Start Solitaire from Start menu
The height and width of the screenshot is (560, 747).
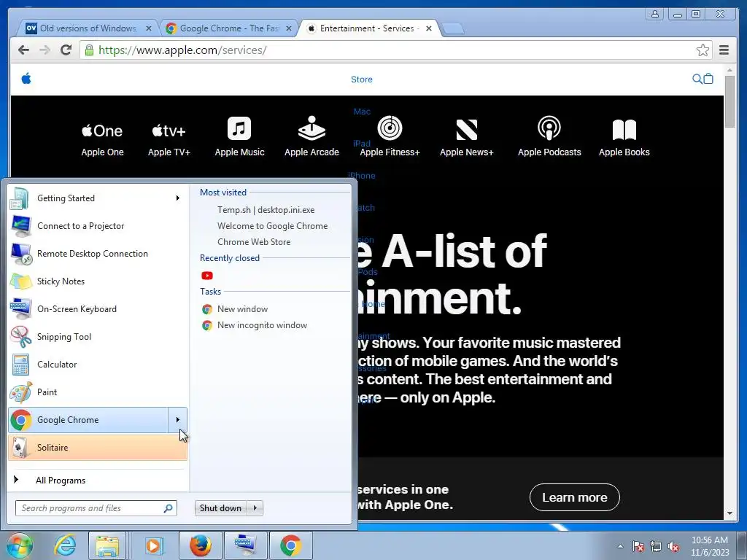(98, 447)
